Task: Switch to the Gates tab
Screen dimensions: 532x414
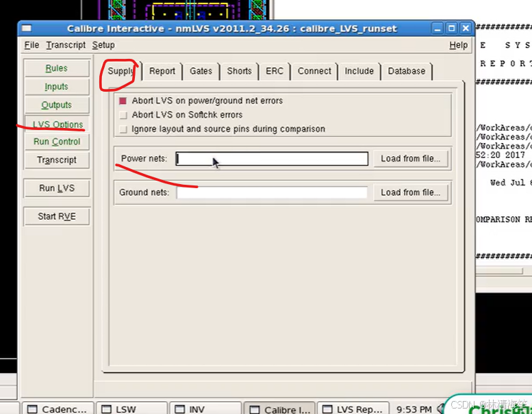Action: click(201, 71)
